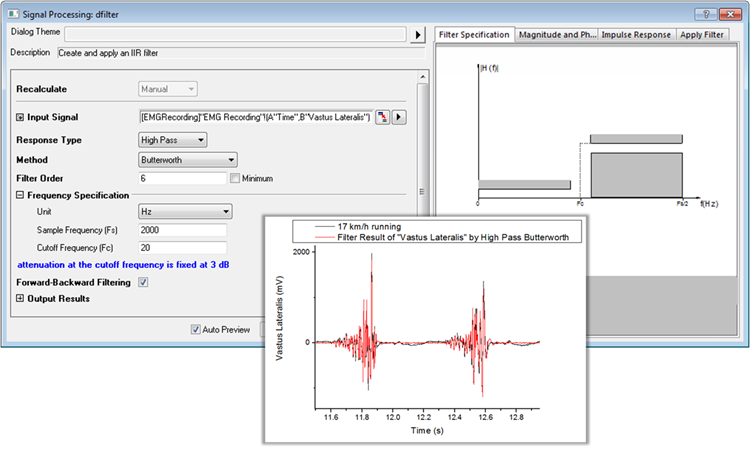This screenshot has width=750, height=449.
Task: Open the Unit dropdown set to Hz
Action: (185, 211)
